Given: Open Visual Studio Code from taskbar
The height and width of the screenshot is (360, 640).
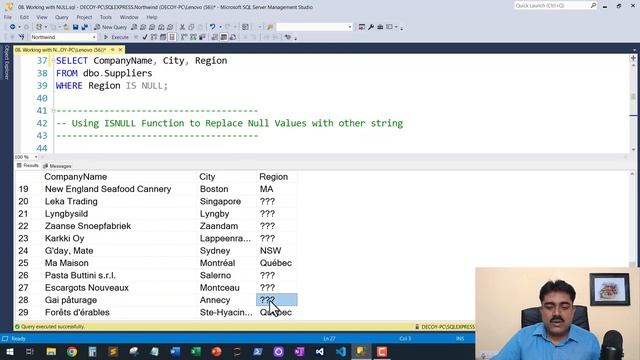Looking at the screenshot, I should click(340, 351).
